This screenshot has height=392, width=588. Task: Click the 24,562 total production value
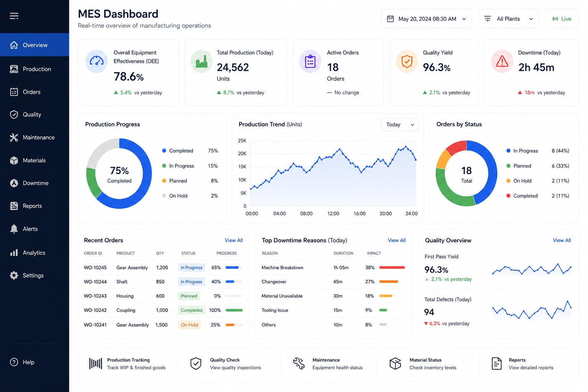click(233, 67)
